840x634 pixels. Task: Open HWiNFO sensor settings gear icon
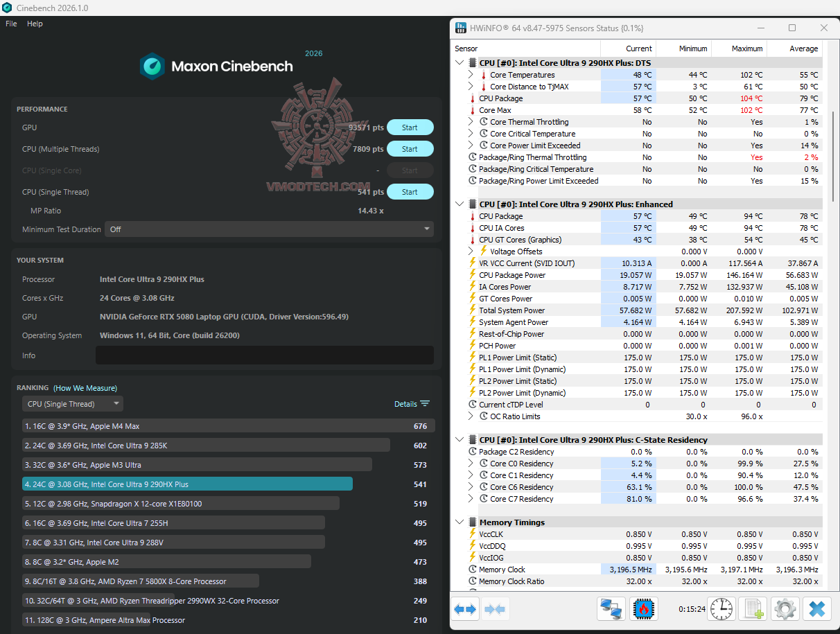coord(785,610)
